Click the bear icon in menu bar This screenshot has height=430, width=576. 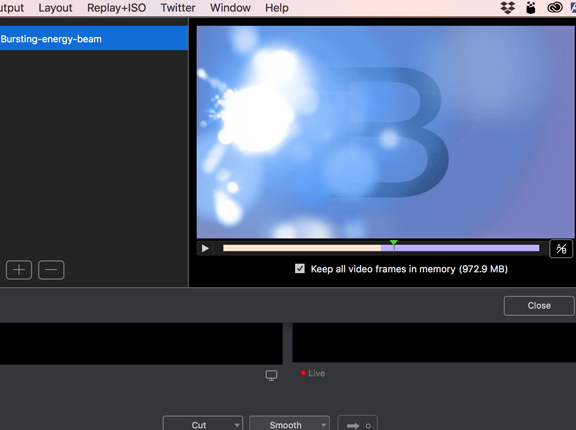(531, 7)
